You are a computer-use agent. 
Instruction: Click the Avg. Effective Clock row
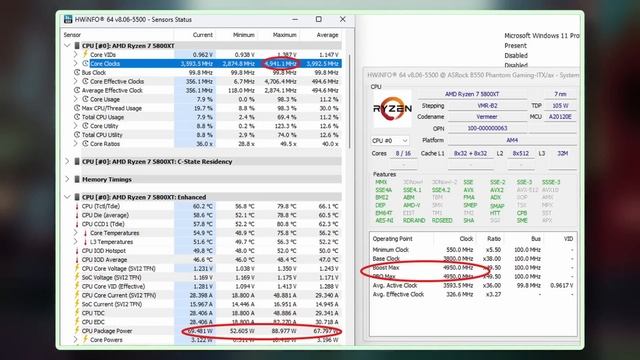473,294
